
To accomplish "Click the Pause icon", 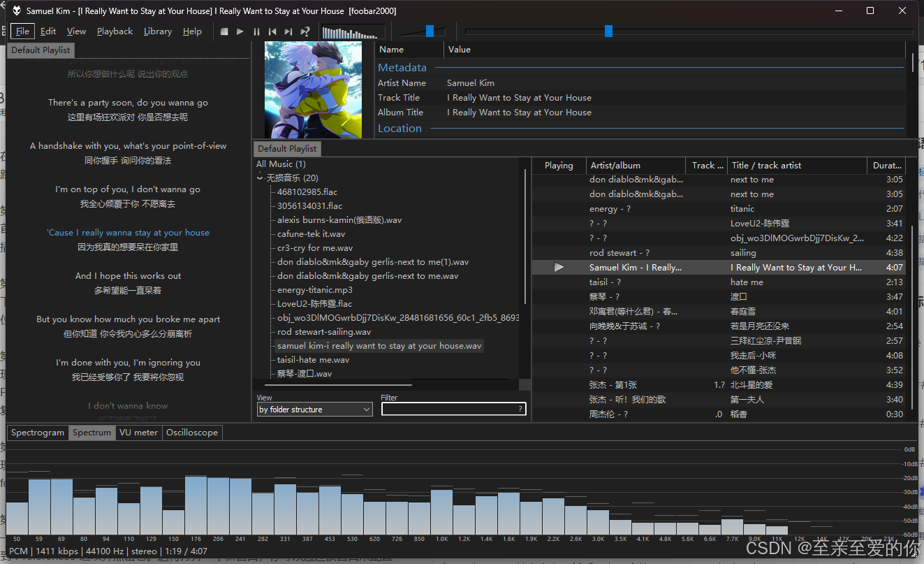I will pos(256,31).
